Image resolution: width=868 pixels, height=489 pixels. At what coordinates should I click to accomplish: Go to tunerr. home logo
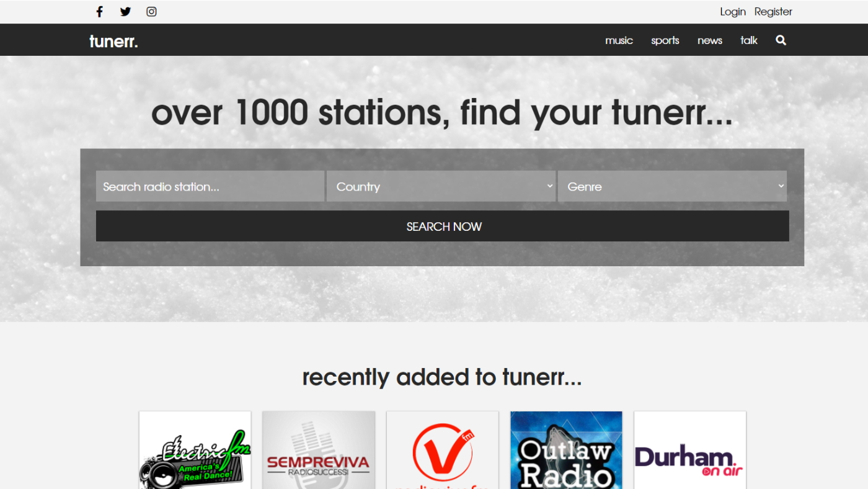click(113, 41)
